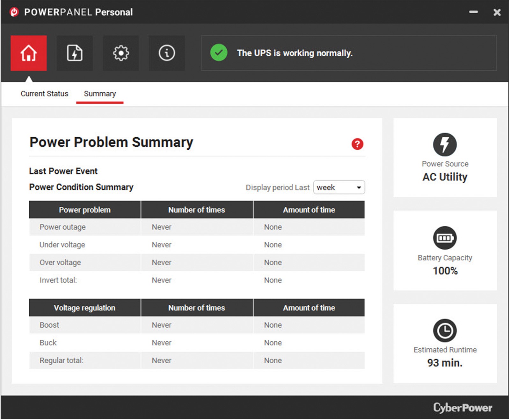
Task: Open the Home monitoring tab
Action: coord(29,53)
